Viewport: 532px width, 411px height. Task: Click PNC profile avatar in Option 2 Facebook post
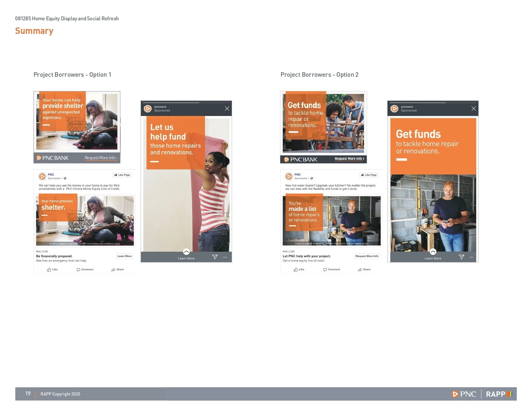coord(289,176)
